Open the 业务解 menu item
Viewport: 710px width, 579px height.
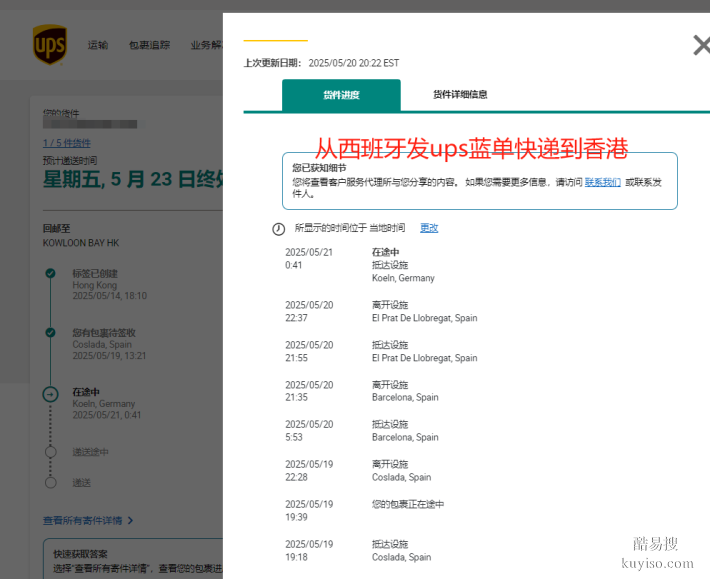coord(206,45)
